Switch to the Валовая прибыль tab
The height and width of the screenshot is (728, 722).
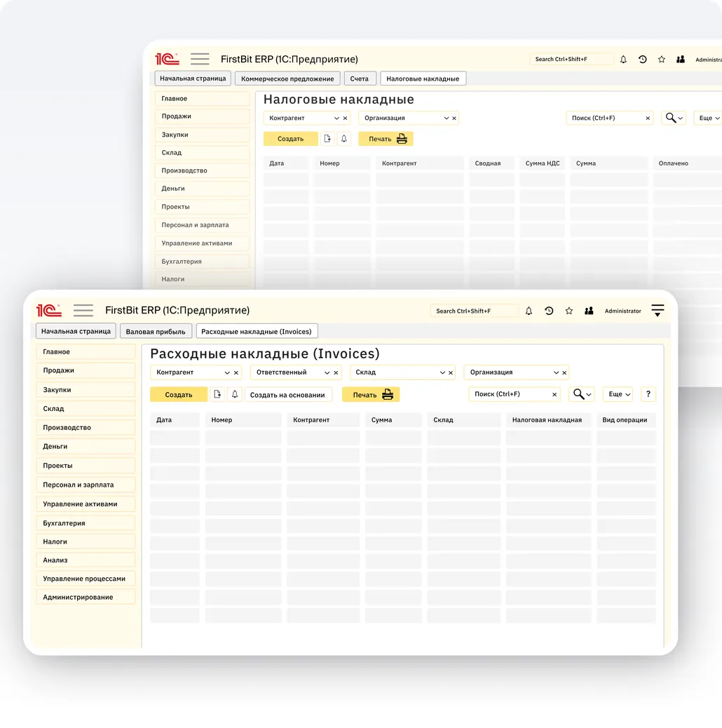point(156,331)
